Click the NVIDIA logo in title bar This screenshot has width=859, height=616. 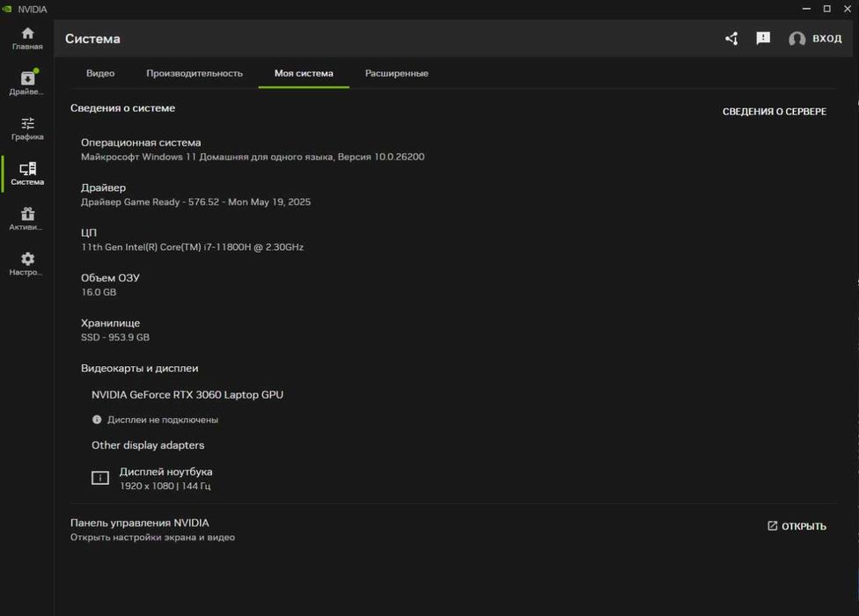[7, 9]
